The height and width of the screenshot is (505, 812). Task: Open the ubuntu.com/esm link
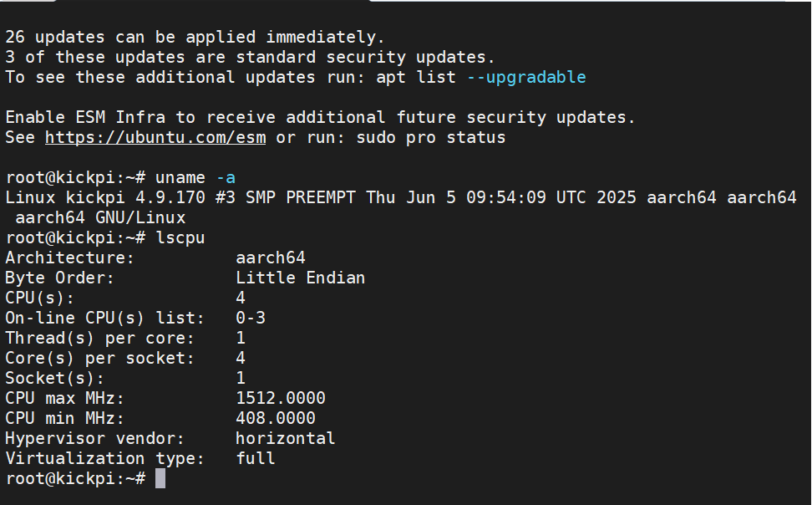155,137
